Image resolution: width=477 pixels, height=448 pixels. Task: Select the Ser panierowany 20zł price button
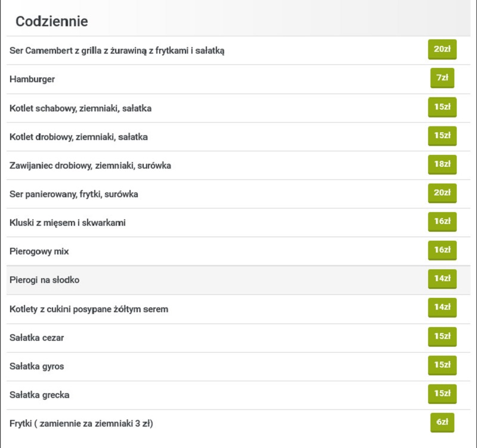(x=442, y=193)
